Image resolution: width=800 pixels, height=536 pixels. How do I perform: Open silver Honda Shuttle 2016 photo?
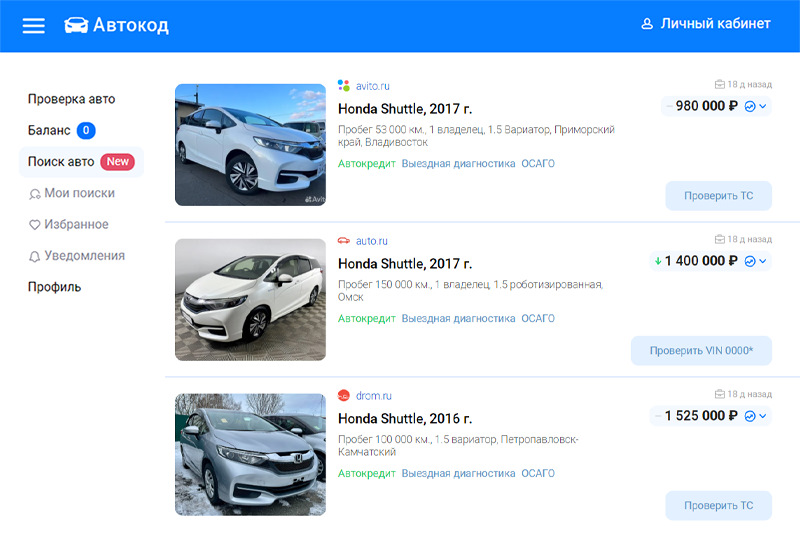pyautogui.click(x=251, y=454)
